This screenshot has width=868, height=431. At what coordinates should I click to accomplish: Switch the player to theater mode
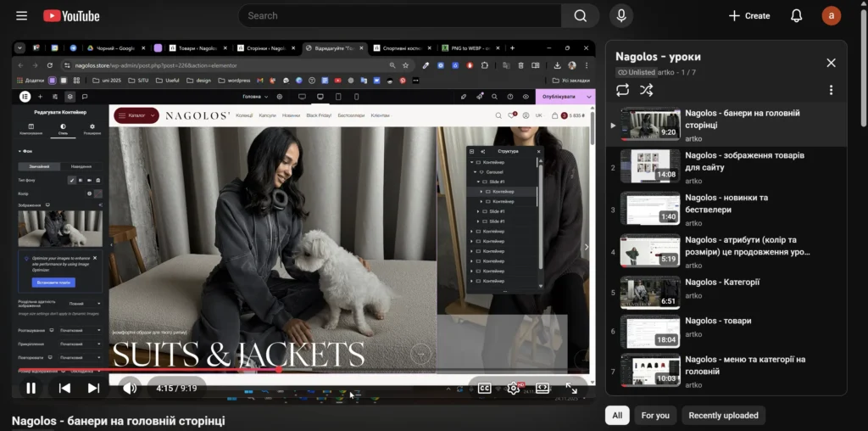click(542, 389)
